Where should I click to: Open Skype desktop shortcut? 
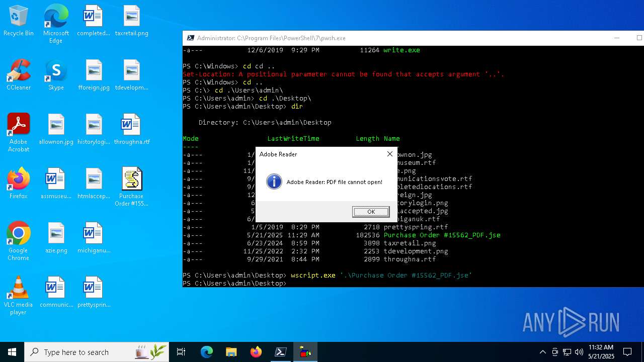click(56, 75)
